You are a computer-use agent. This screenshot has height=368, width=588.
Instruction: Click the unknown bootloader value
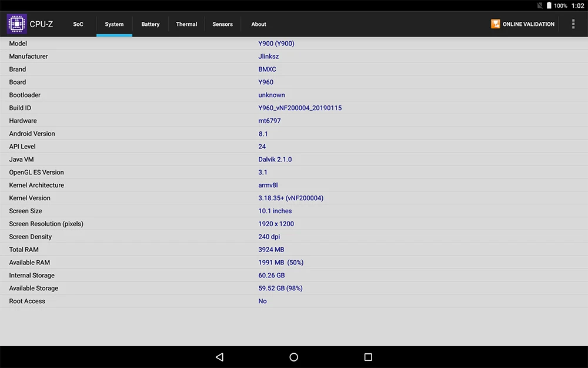click(272, 95)
